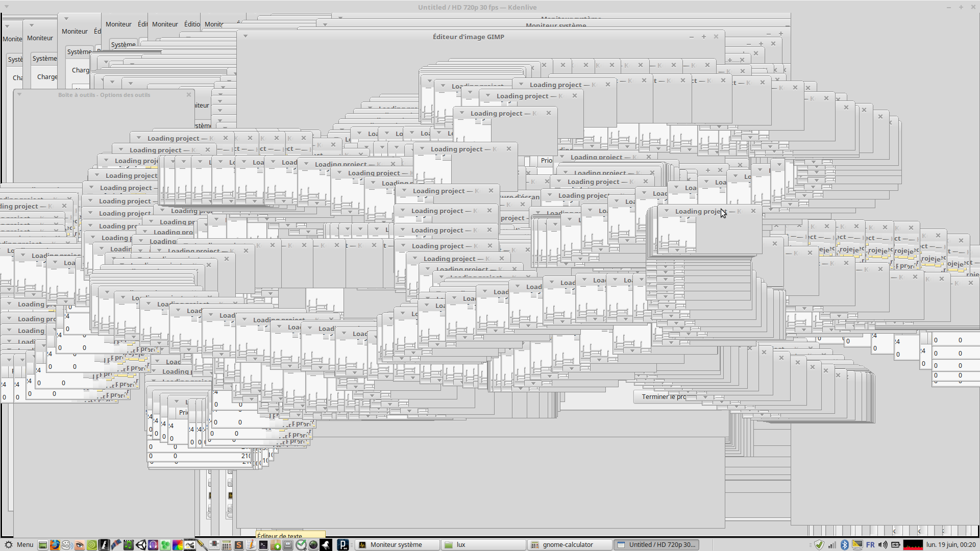
Task: Open the clock showing lun. 19 juin
Action: [x=951, y=545]
